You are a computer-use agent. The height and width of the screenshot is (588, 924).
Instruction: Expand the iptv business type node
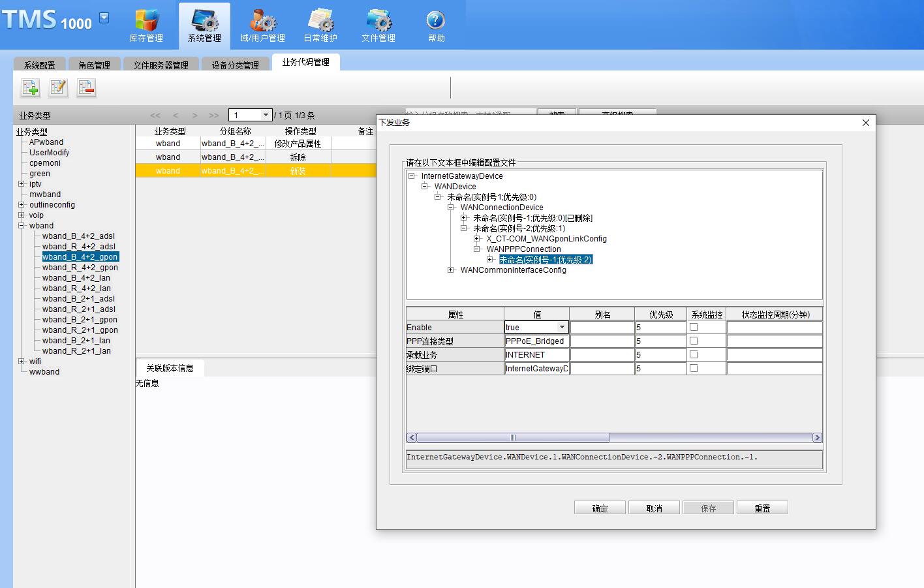pyautogui.click(x=22, y=184)
